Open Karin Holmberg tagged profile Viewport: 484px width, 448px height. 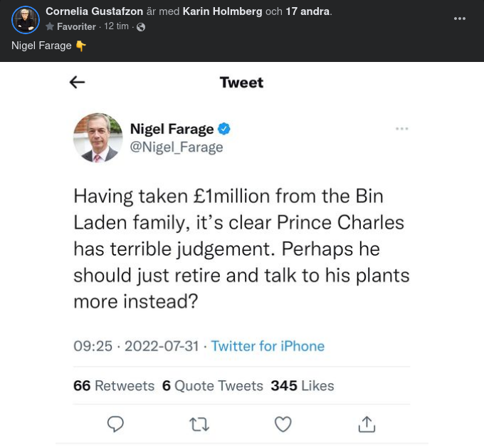222,11
